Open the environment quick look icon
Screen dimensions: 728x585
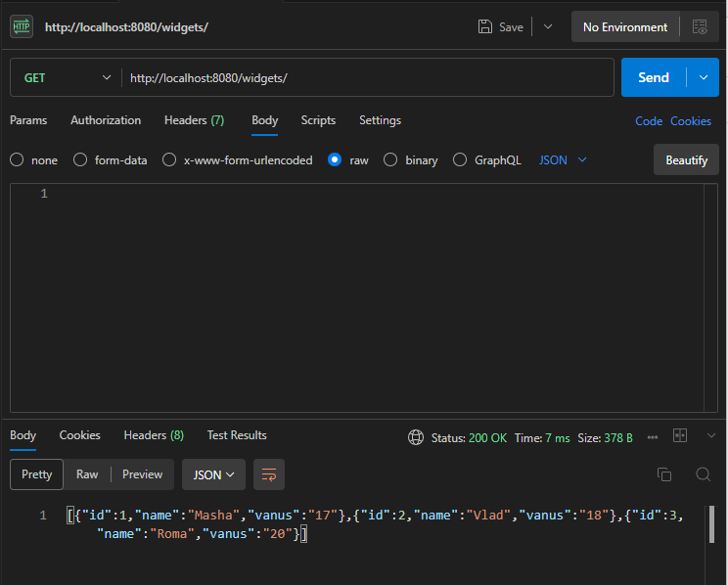point(699,26)
